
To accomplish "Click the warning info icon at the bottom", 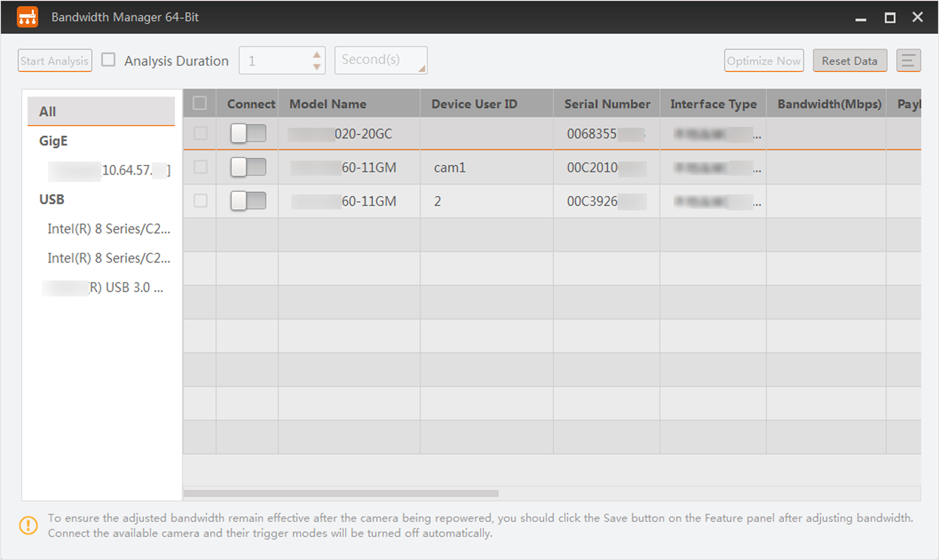I will 28,525.
